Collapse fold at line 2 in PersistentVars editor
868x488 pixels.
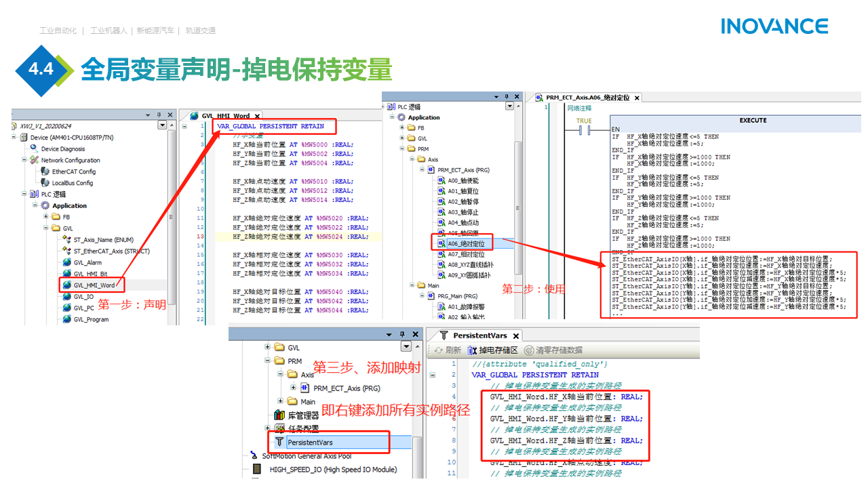433,375
